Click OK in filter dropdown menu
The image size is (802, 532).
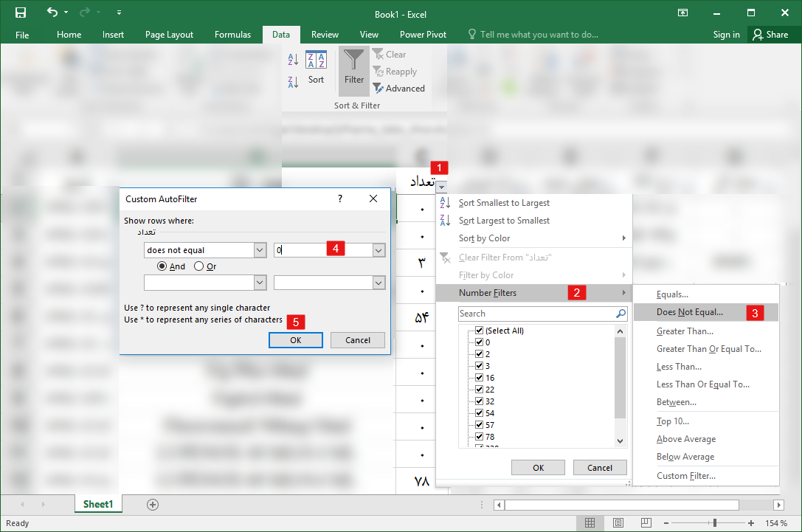(x=538, y=468)
